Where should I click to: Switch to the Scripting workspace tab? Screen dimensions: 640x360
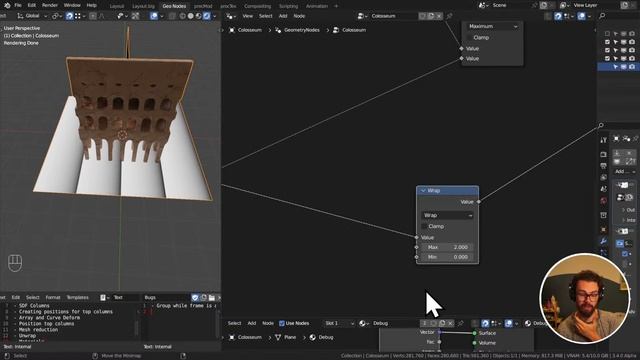point(289,6)
